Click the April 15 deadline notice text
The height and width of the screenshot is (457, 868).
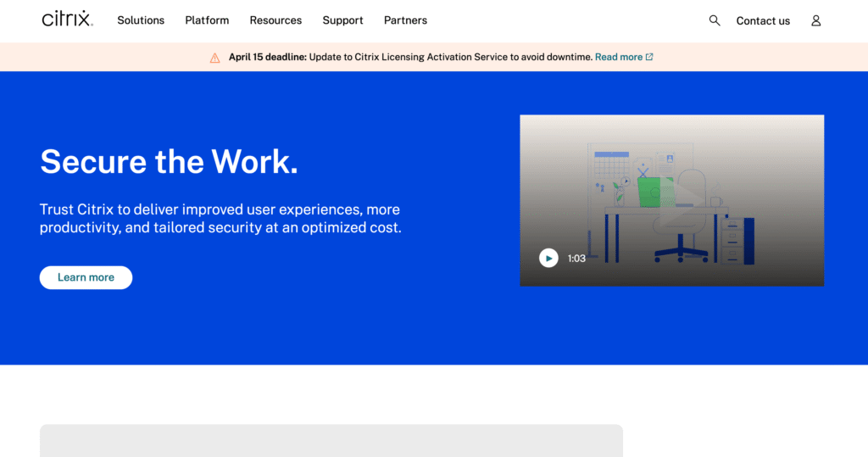coord(410,58)
